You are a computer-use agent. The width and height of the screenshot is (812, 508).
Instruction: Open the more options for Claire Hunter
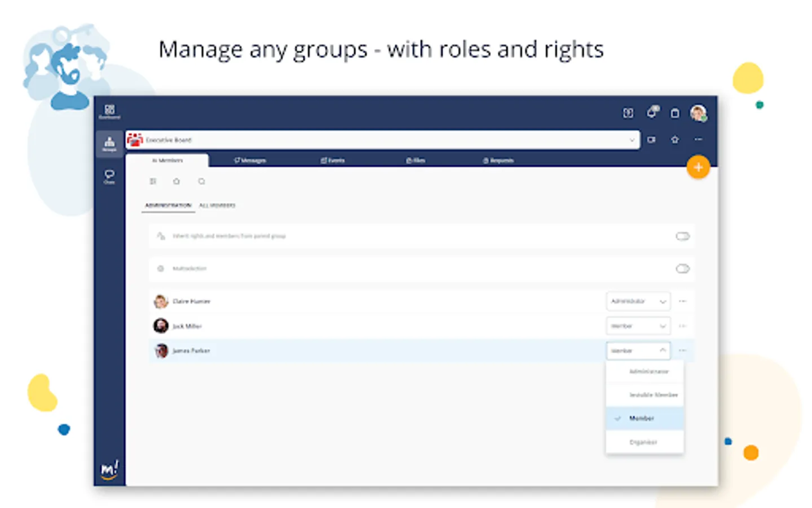coord(683,301)
